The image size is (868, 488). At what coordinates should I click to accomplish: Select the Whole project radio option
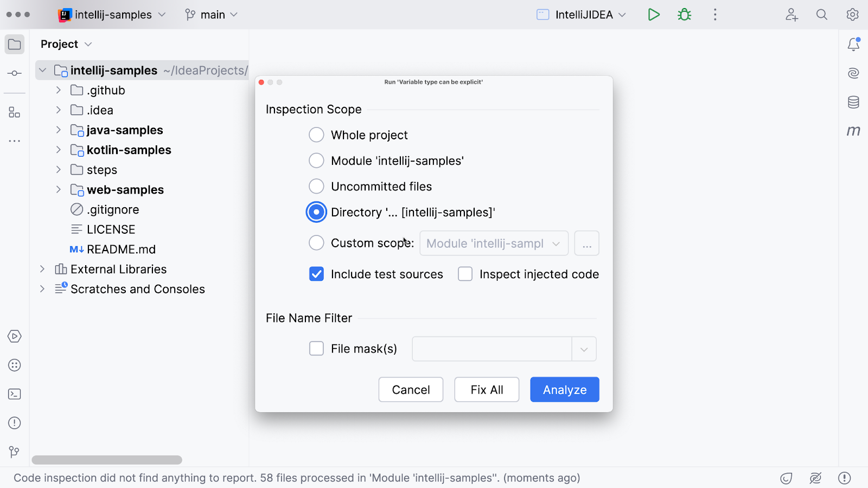coord(316,135)
